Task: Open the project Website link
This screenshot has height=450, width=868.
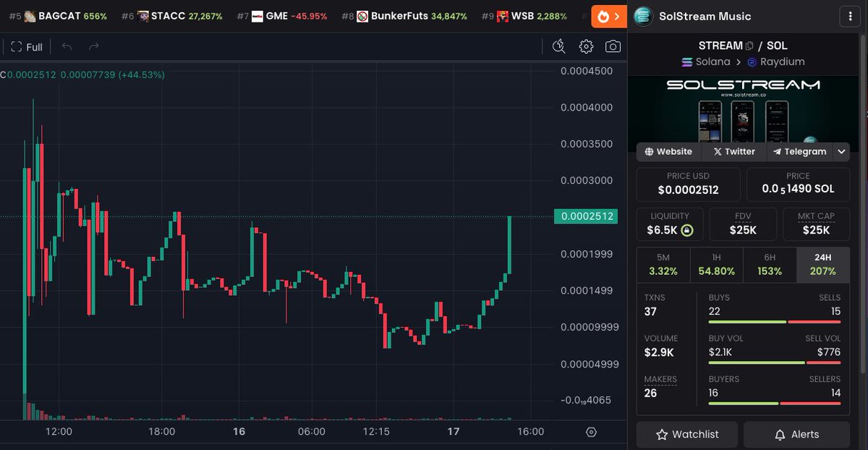Action: [x=668, y=152]
